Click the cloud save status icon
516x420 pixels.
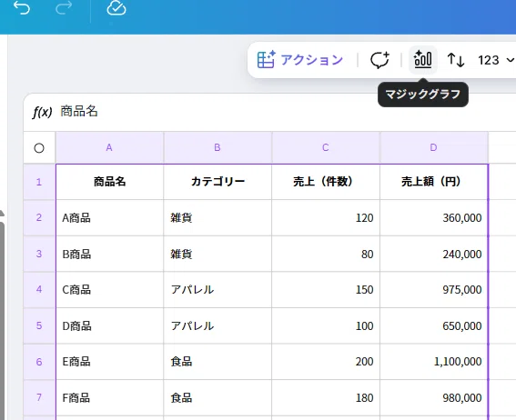coord(116,8)
